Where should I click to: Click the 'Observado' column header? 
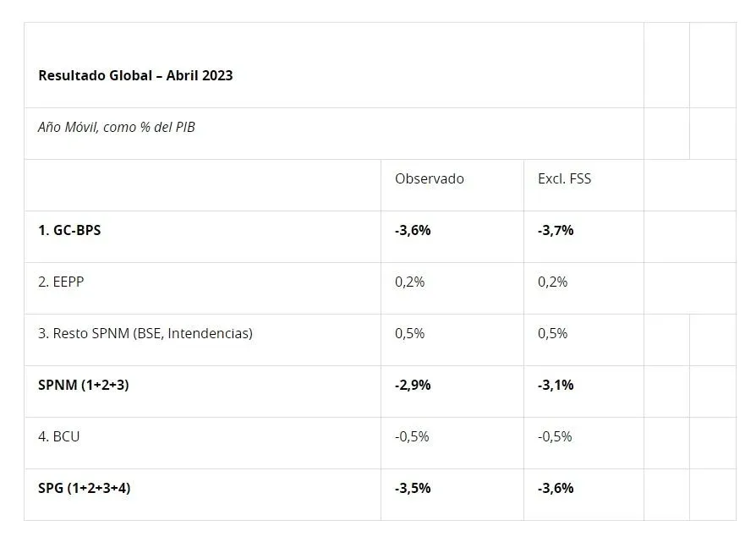(x=429, y=178)
